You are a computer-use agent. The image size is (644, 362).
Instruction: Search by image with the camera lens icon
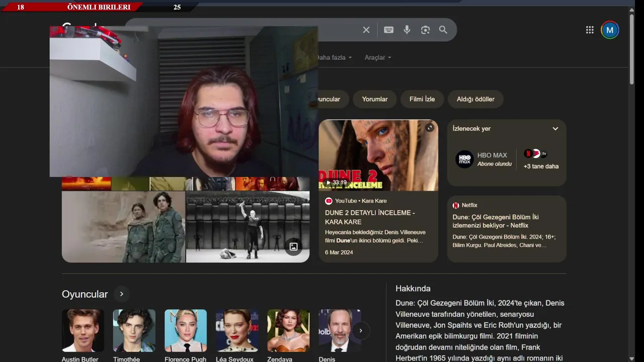click(x=425, y=30)
